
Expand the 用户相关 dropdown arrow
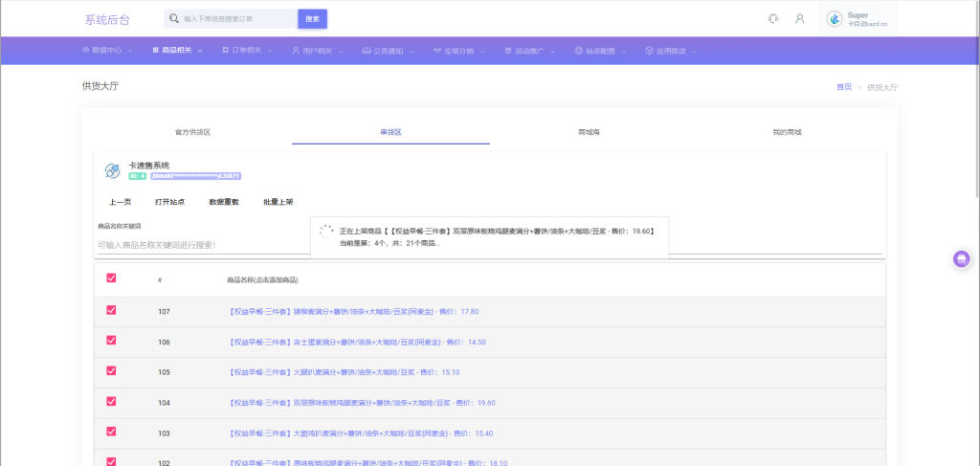341,52
